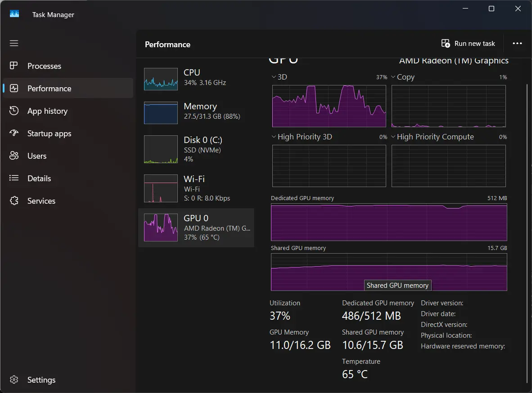
Task: Open High Priority Compute graph dropdown
Action: (x=393, y=137)
